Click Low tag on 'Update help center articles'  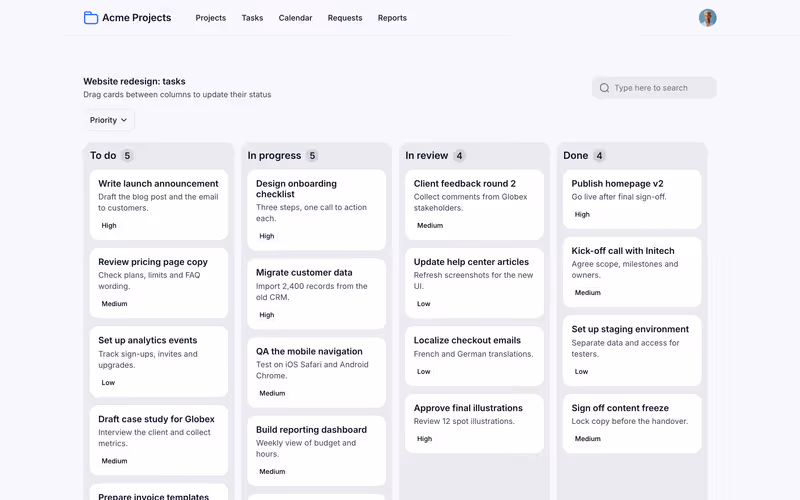[x=423, y=304]
